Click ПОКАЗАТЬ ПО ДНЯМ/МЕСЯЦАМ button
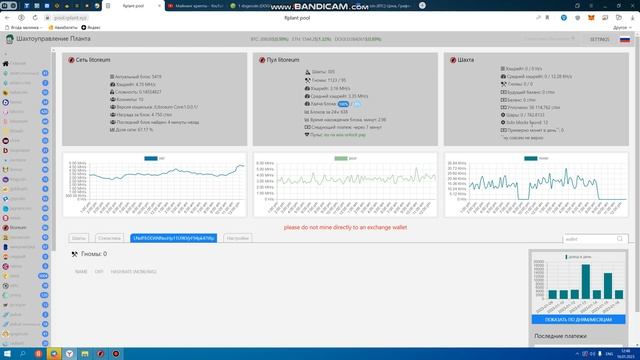 click(x=578, y=319)
